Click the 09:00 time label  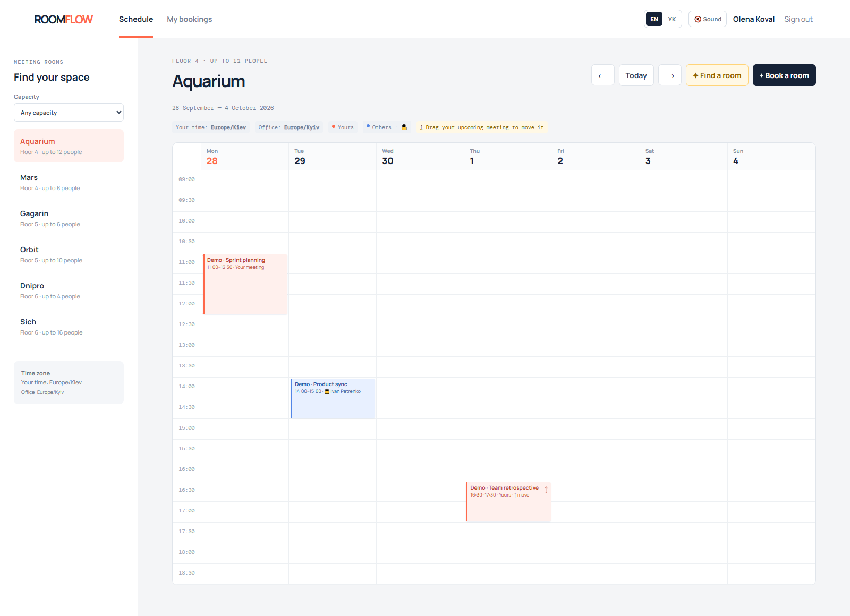(x=186, y=179)
